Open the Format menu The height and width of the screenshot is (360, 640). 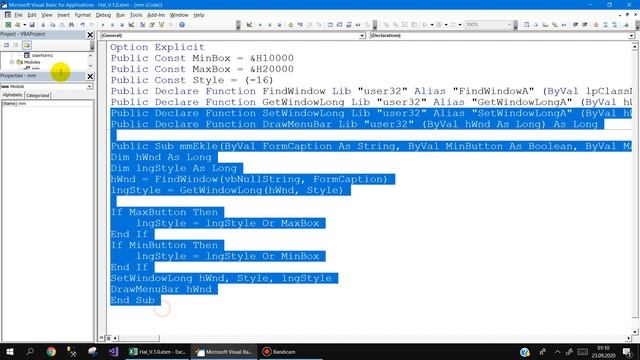82,15
